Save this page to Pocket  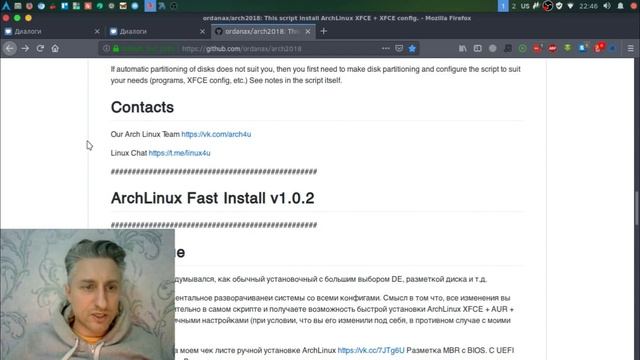tap(399, 49)
